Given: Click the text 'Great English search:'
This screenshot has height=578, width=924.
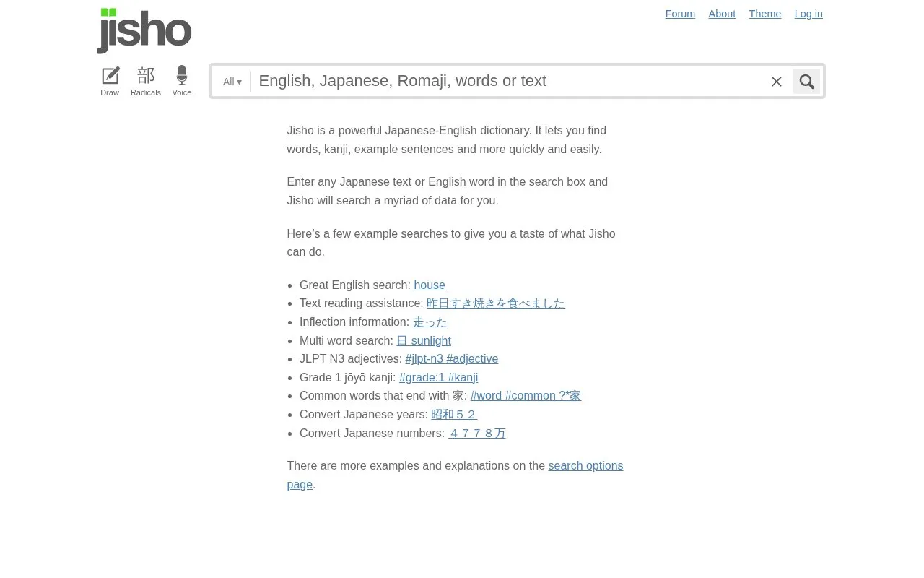Looking at the screenshot, I should click(x=355, y=285).
